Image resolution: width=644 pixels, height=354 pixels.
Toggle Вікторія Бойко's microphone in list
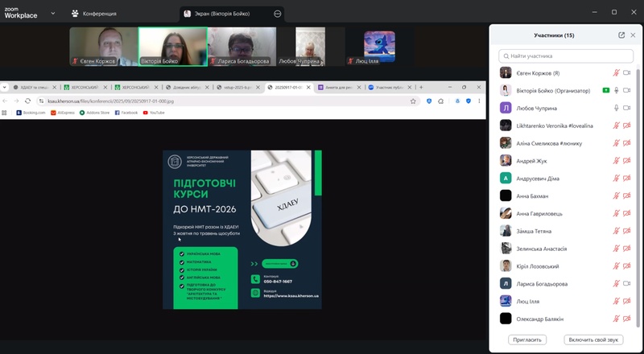pyautogui.click(x=617, y=90)
